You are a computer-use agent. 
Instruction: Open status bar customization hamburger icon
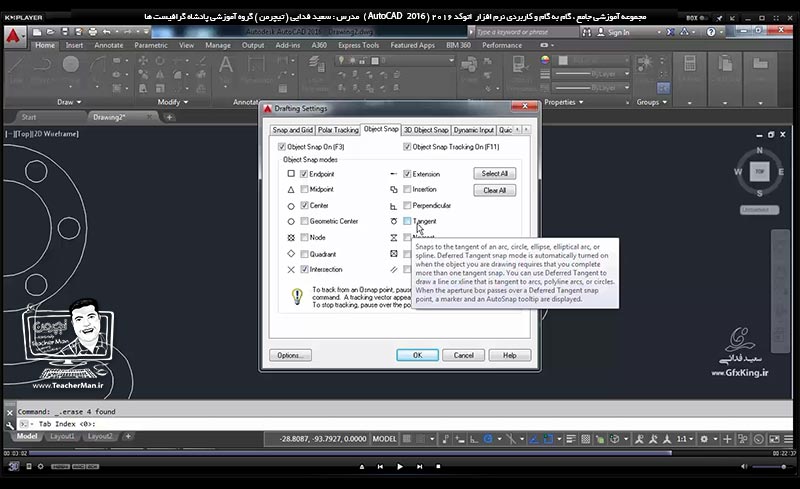coord(789,439)
